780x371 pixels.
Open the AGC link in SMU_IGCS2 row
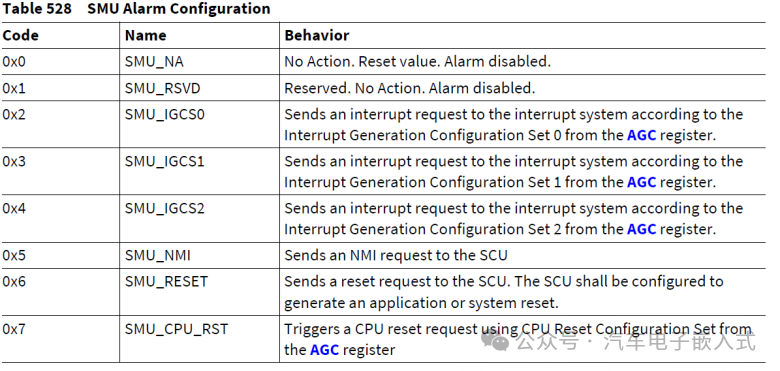tap(641, 229)
